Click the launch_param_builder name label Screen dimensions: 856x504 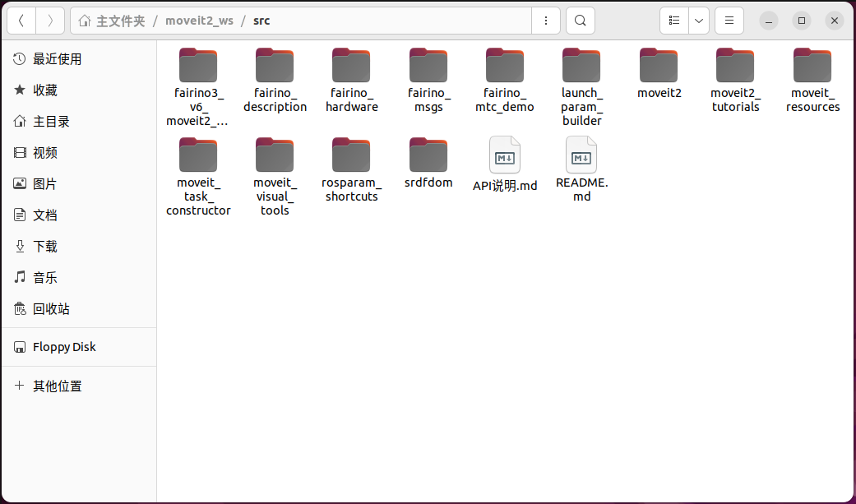[581, 107]
